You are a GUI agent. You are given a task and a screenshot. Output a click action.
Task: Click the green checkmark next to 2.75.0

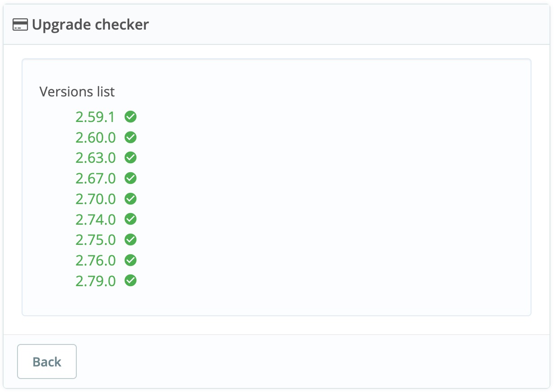(131, 240)
